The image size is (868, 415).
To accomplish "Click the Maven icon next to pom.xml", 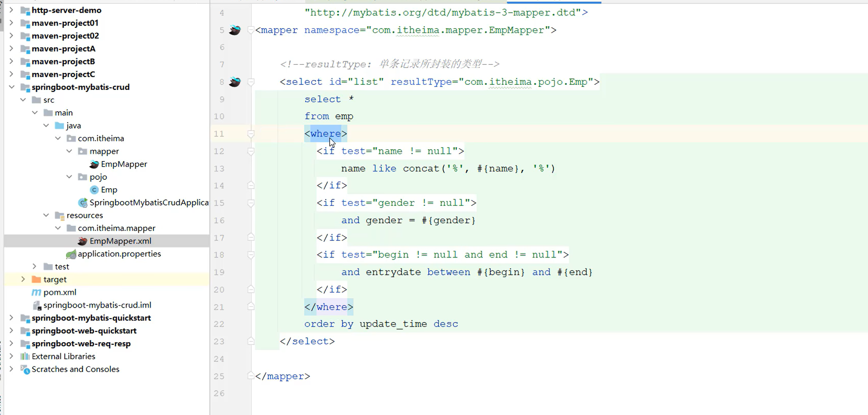I will point(36,292).
